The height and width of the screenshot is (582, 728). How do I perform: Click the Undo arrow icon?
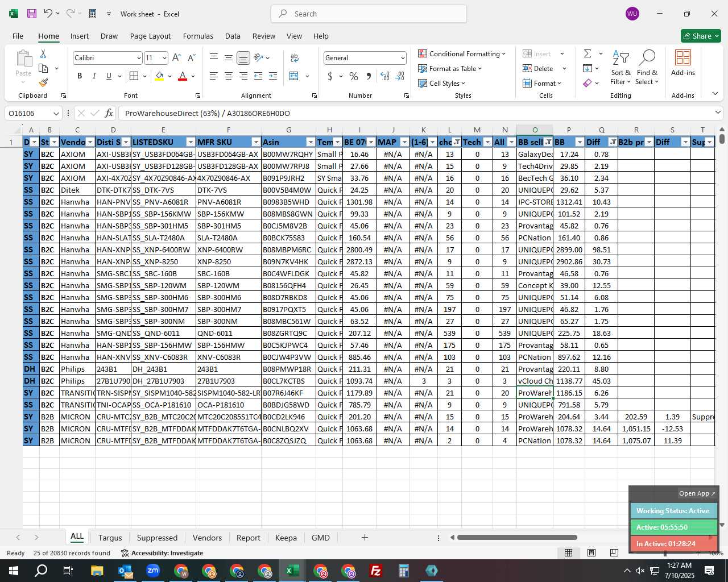coord(48,14)
